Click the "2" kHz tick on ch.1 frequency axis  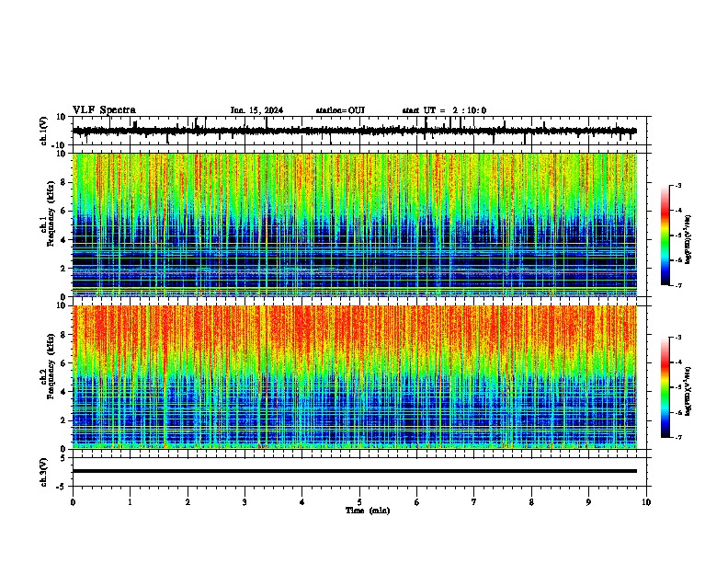point(63,268)
